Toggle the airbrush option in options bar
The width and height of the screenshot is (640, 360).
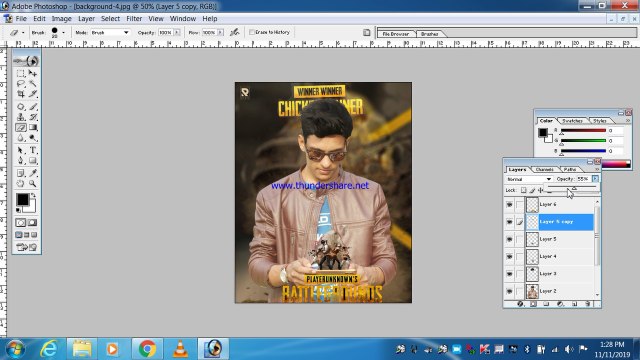(234, 32)
